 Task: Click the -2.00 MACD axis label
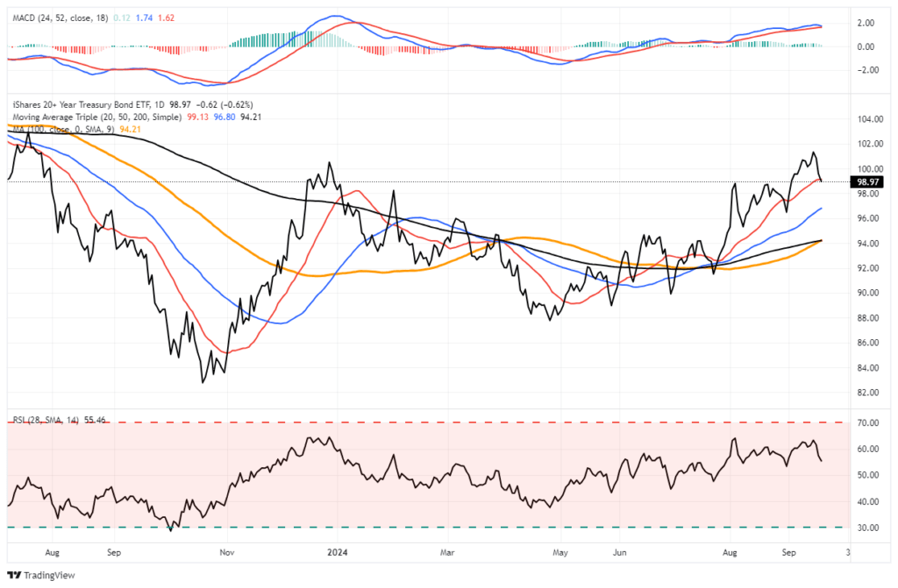click(x=866, y=71)
